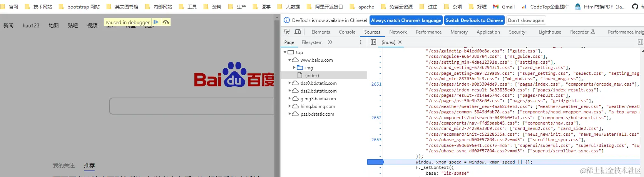Select the 我的关注 feed tab
Viewport: 644px width, 177px height.
click(64, 165)
